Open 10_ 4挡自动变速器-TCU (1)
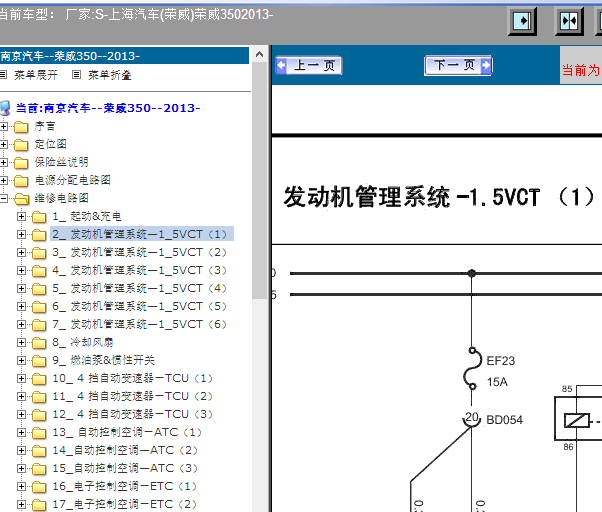The width and height of the screenshot is (602, 512). 133,378
